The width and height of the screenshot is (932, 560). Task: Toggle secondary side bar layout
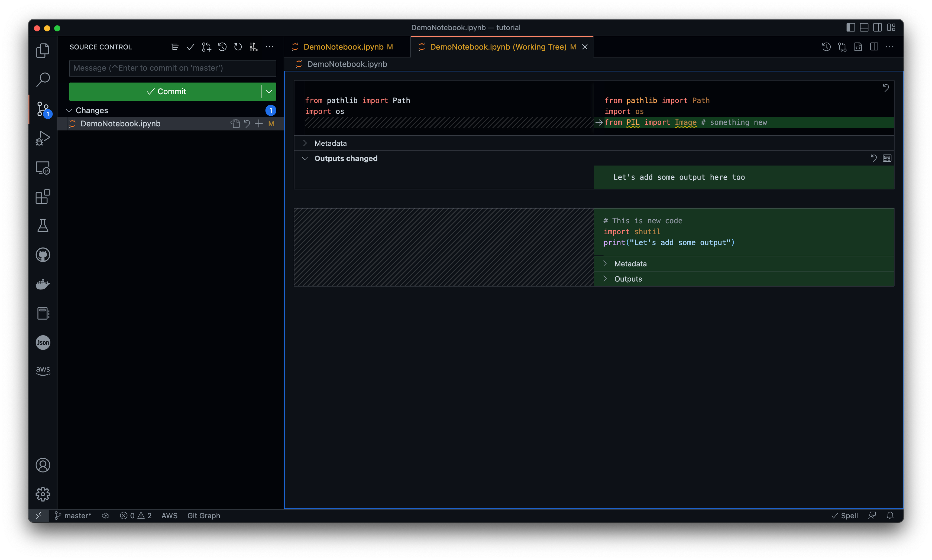[x=878, y=28]
